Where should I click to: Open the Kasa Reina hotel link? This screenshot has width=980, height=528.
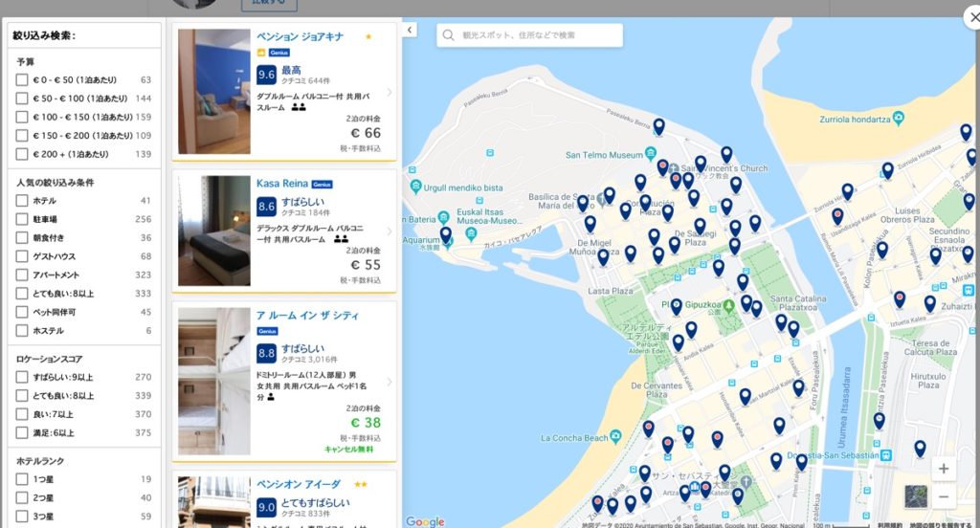pyautogui.click(x=282, y=183)
